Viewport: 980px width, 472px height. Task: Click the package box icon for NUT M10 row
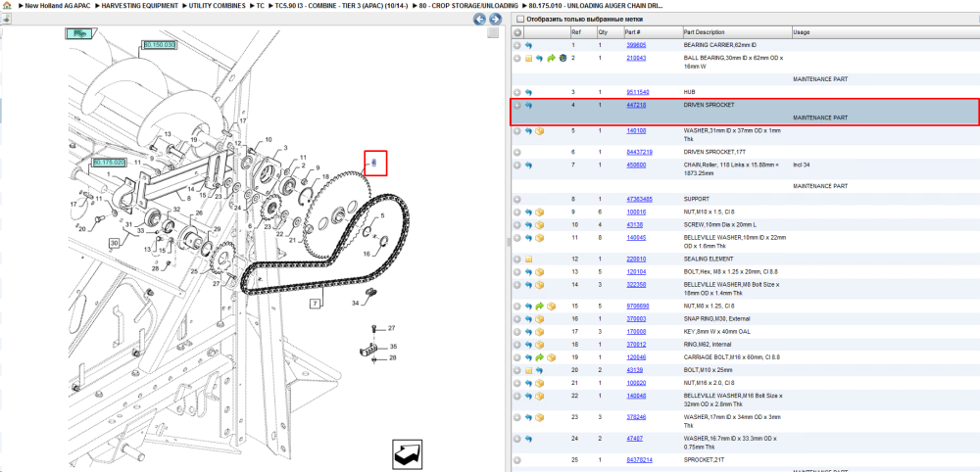[539, 212]
